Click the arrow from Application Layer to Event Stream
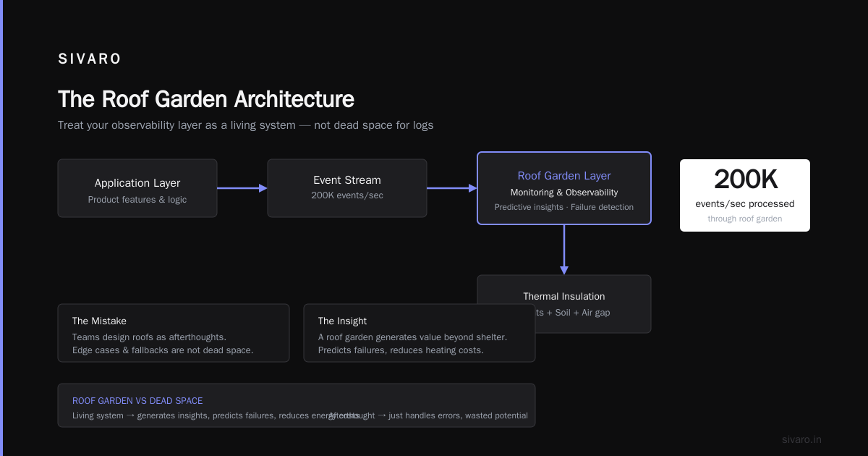The width and height of the screenshot is (868, 456). [242, 188]
